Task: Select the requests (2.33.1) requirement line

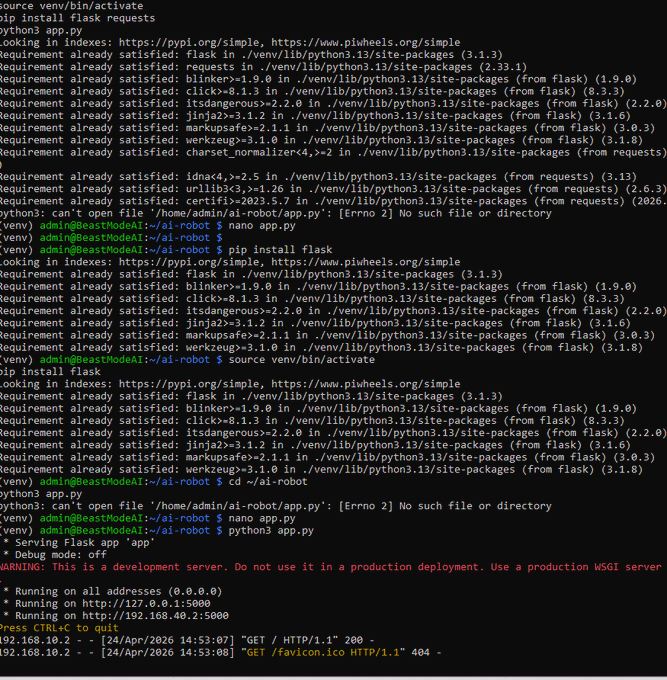Action: pyautogui.click(x=263, y=67)
